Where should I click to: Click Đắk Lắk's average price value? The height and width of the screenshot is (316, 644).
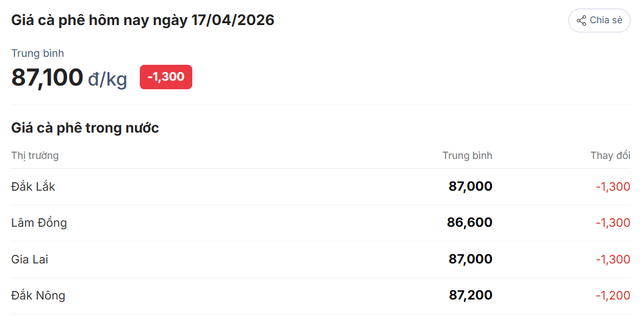[470, 186]
